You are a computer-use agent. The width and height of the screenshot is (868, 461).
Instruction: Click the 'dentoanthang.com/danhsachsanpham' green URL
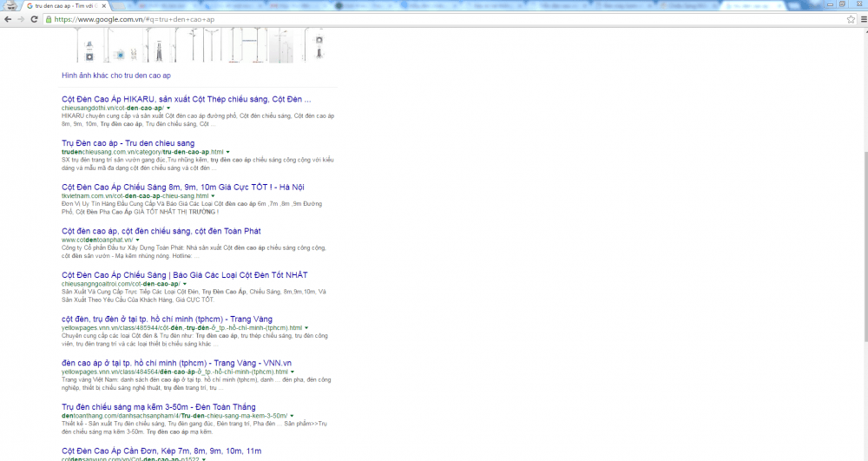[x=174, y=416]
